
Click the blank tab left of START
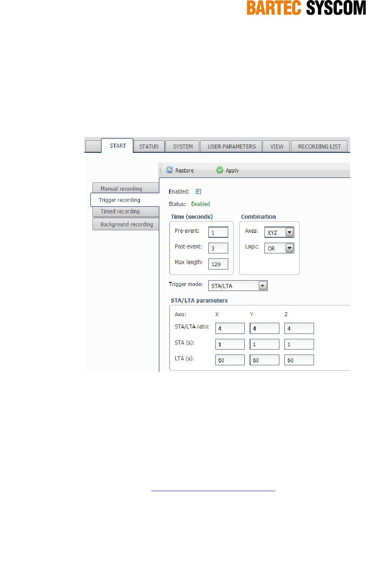point(93,147)
